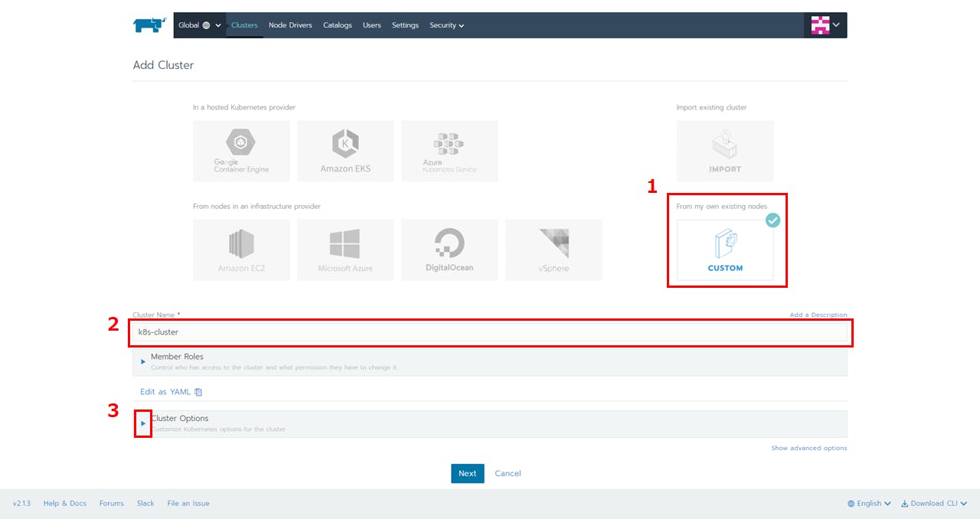Screen dimensions: 980x519
Task: Select the Amazon EC2 provider
Action: click(x=241, y=250)
